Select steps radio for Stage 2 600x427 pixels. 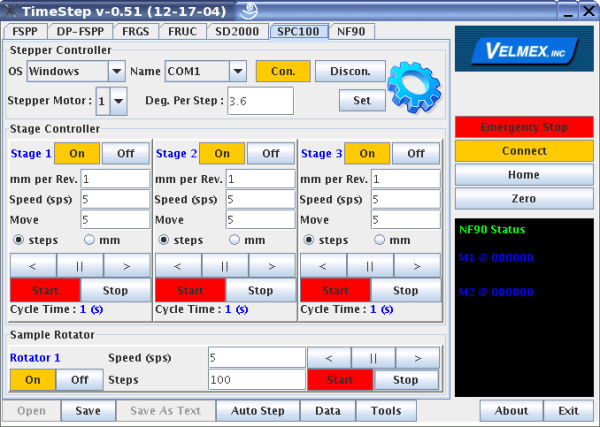(164, 240)
